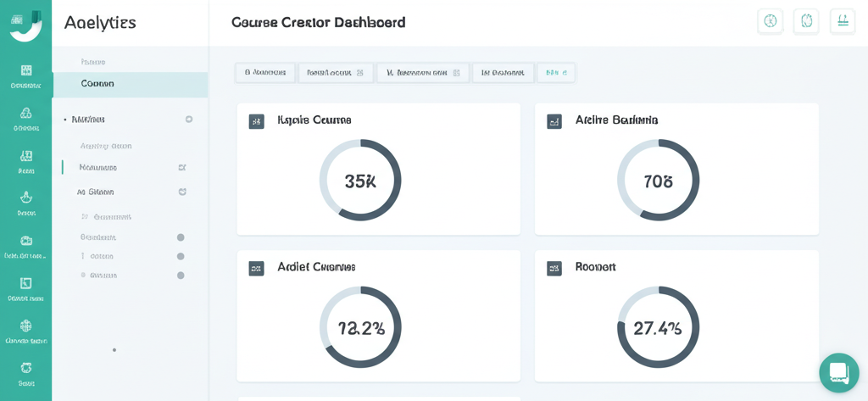Select the third, widest filter tab in the row
868x401 pixels.
point(423,73)
